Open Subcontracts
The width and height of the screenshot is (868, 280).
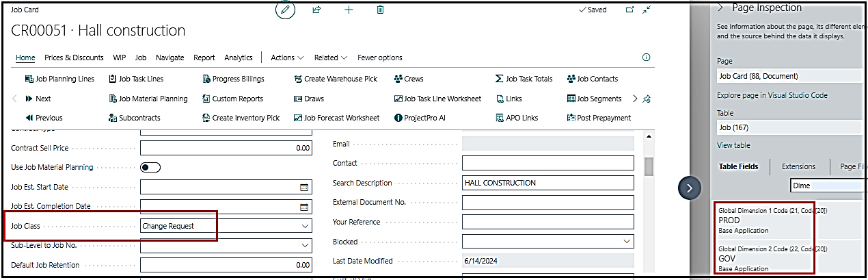tap(135, 118)
